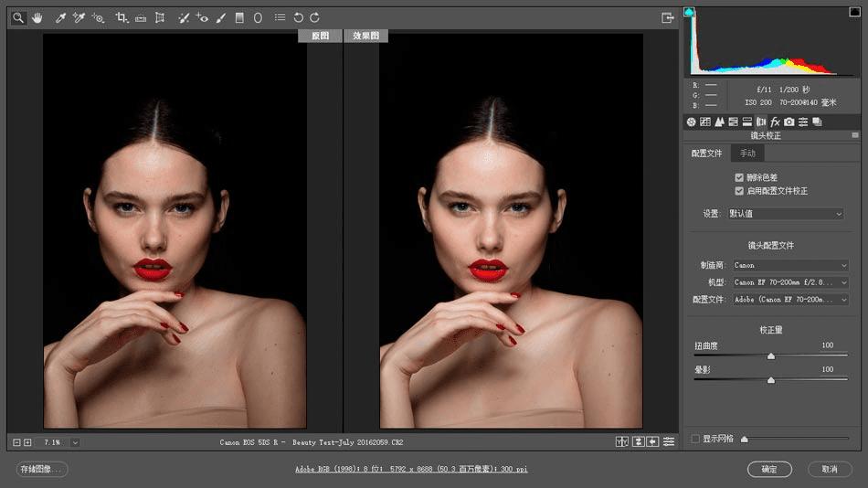Open workflow options via Adobe RGB link

coord(410,469)
